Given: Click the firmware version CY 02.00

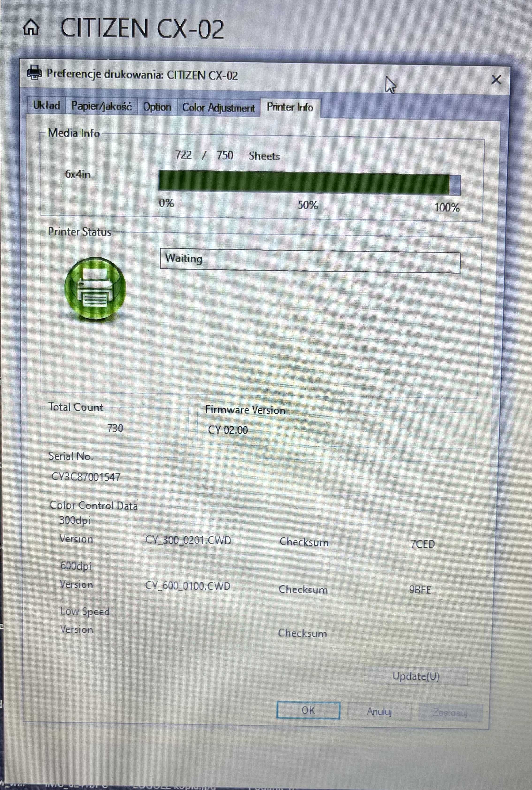Looking at the screenshot, I should pyautogui.click(x=228, y=430).
